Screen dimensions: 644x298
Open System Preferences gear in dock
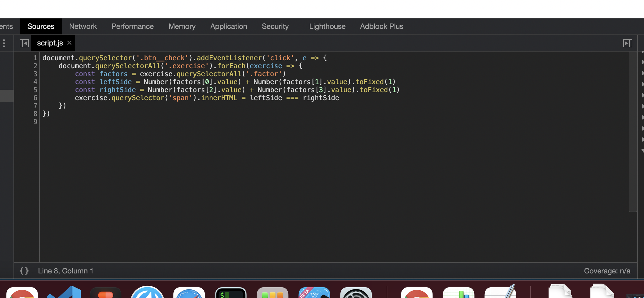tap(356, 293)
